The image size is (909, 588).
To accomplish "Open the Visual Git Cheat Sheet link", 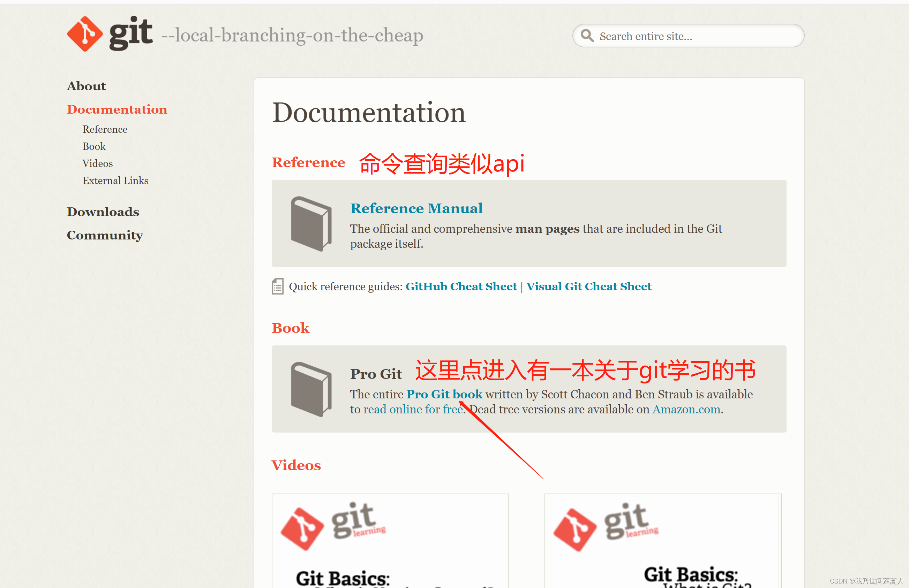I will [588, 287].
